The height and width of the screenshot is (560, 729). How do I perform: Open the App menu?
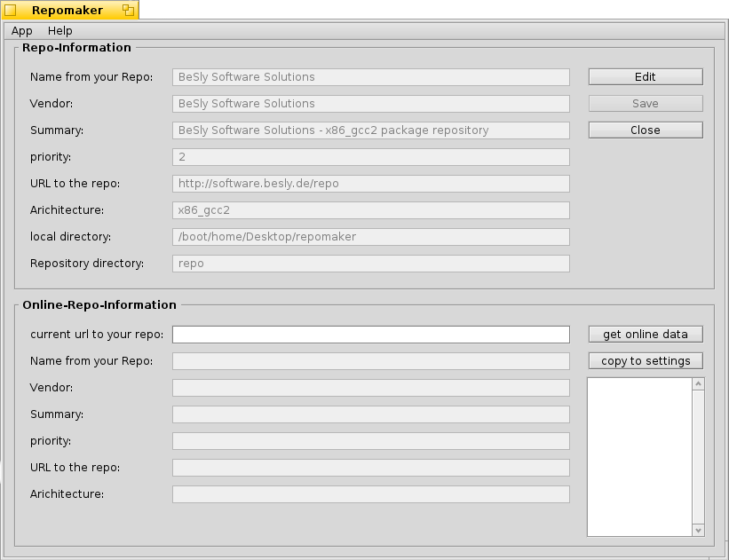click(x=22, y=31)
